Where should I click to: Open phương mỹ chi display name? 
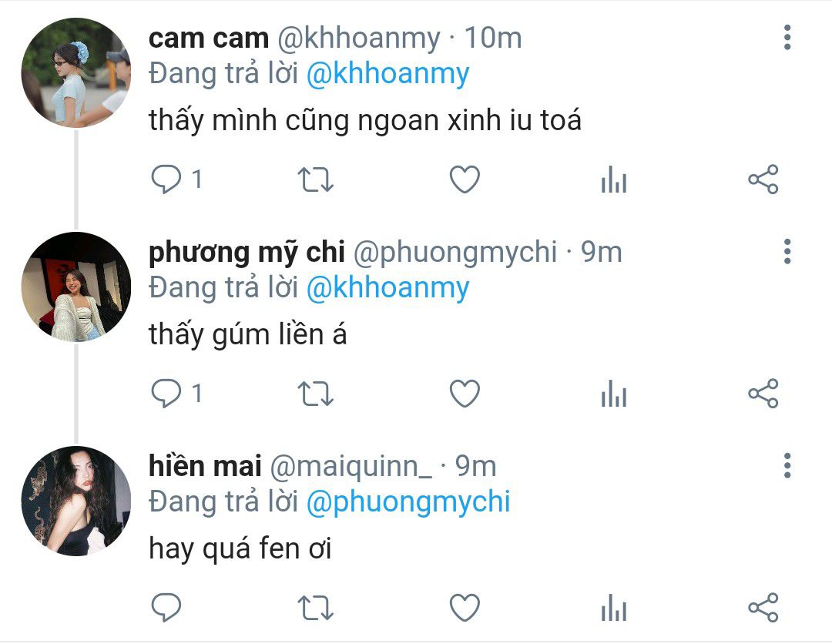pyautogui.click(x=247, y=253)
